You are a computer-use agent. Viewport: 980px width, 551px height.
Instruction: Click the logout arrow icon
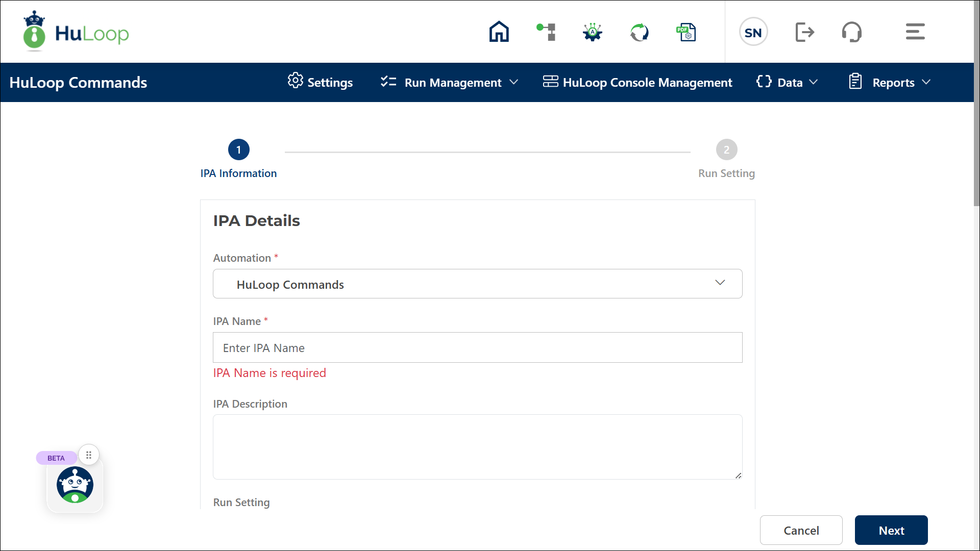point(804,32)
